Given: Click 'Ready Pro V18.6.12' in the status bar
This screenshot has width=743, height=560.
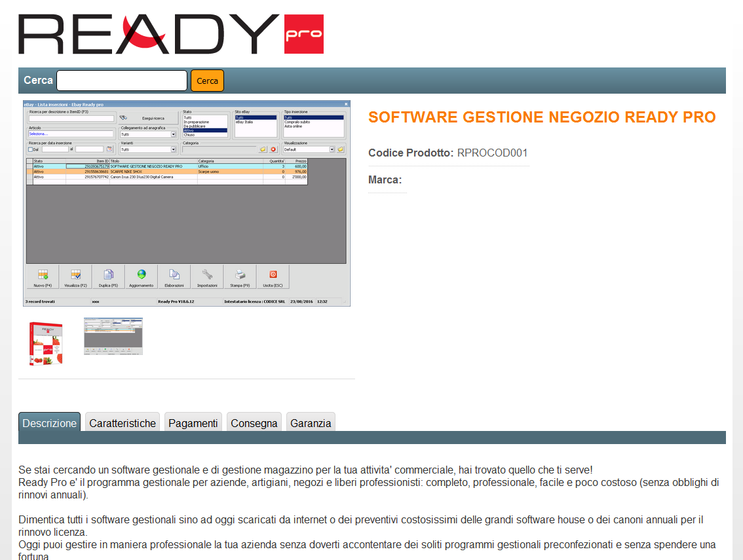Looking at the screenshot, I should click(x=176, y=302).
